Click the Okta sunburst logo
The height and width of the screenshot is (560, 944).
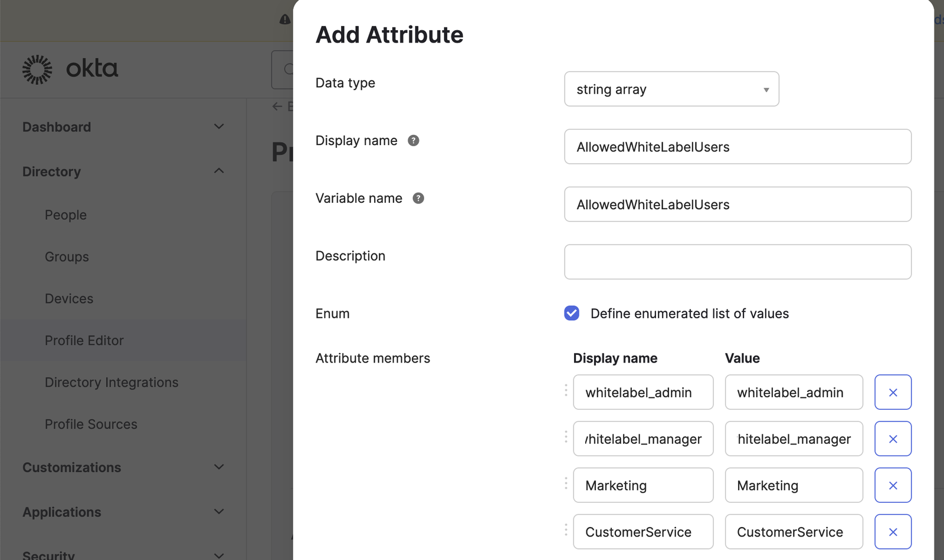click(x=37, y=70)
